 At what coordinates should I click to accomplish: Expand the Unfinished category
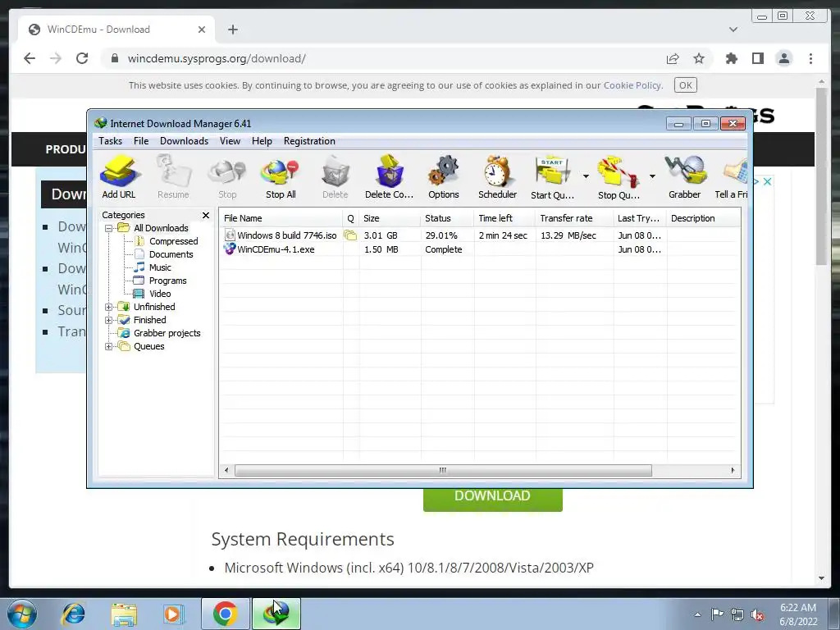(x=109, y=307)
